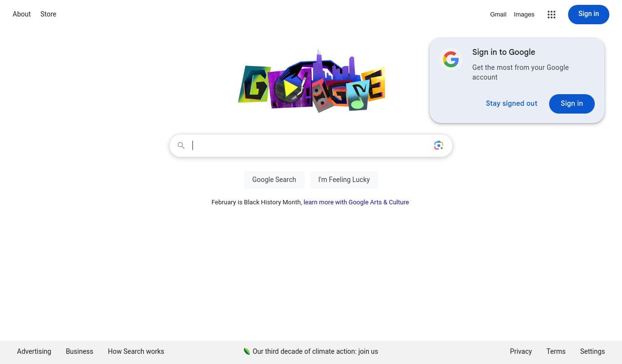Open the Privacy link in footer

pos(520,351)
